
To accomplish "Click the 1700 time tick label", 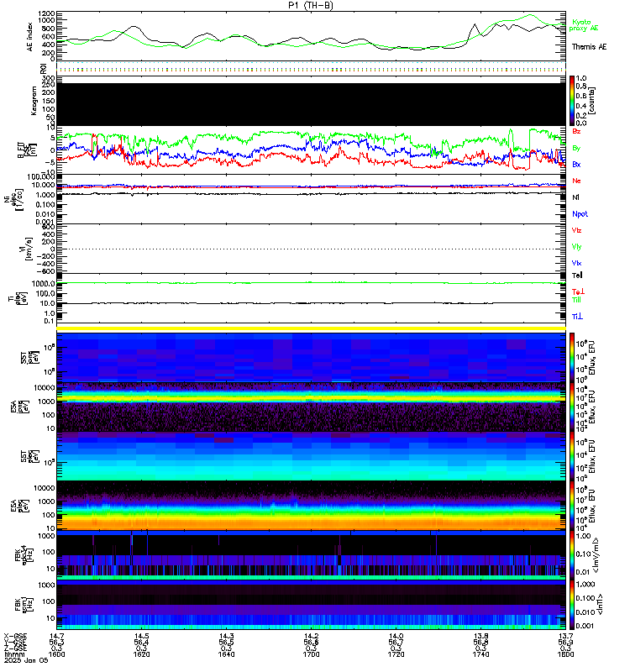I will [311, 654].
